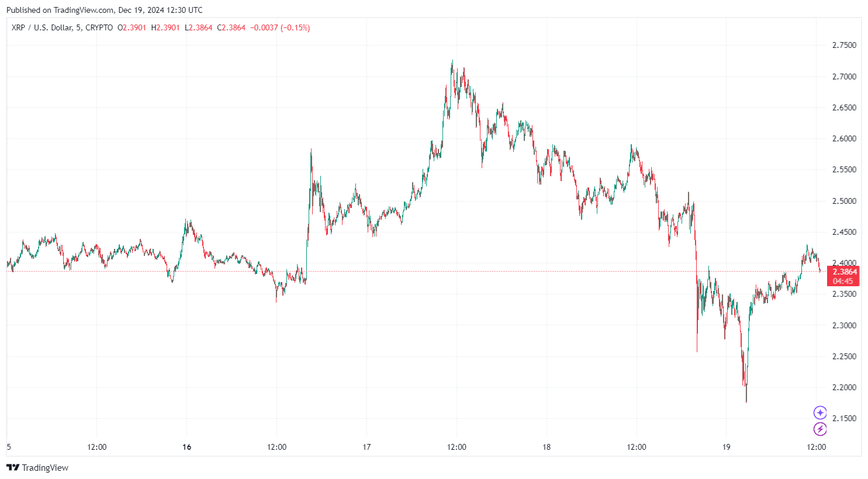Click the high value H2.3901
This screenshot has width=868, height=479.
click(165, 27)
